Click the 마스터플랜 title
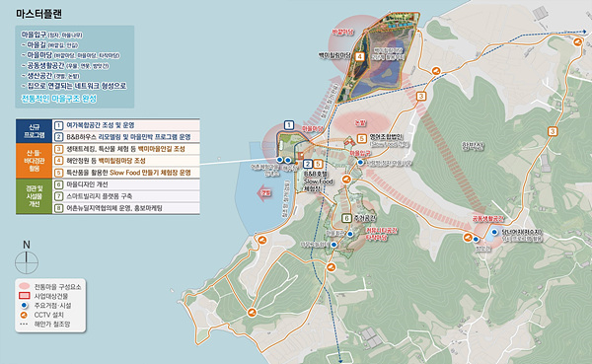Viewport: 592px width, 364px height. pos(38,14)
